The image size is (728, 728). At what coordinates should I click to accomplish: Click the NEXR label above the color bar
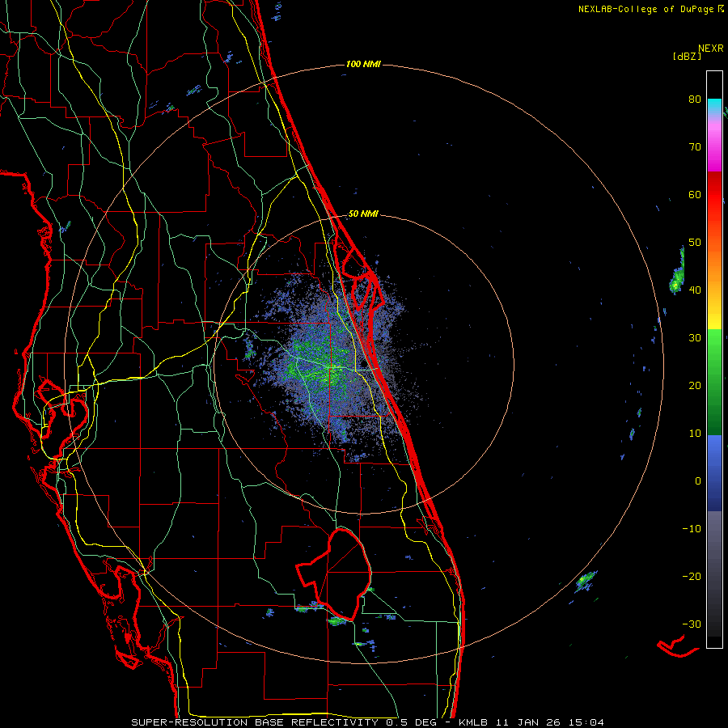coord(711,49)
